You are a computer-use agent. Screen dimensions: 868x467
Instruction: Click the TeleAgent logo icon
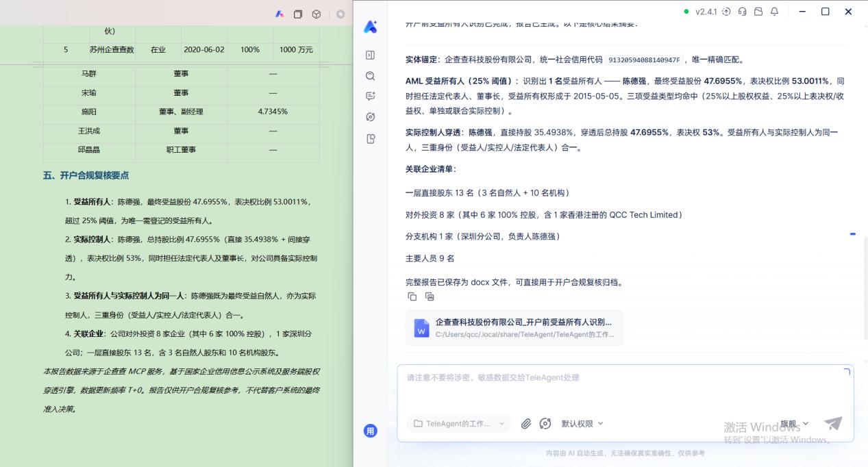(370, 27)
